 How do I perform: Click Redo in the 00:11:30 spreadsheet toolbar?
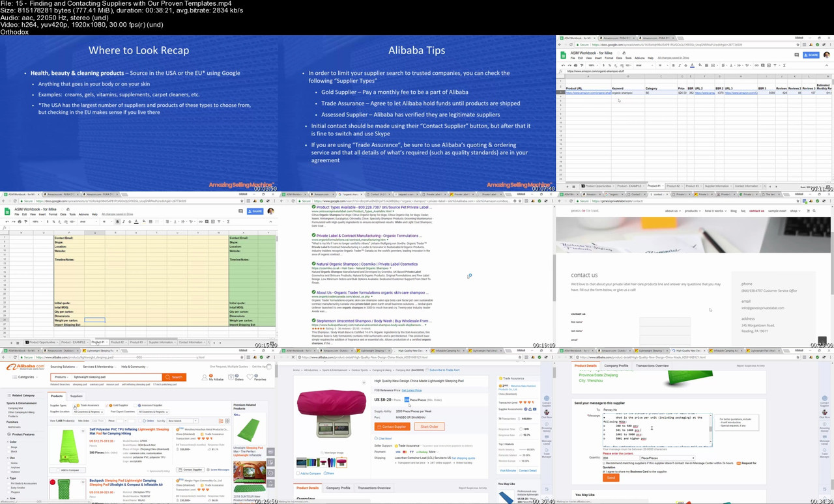(x=569, y=65)
